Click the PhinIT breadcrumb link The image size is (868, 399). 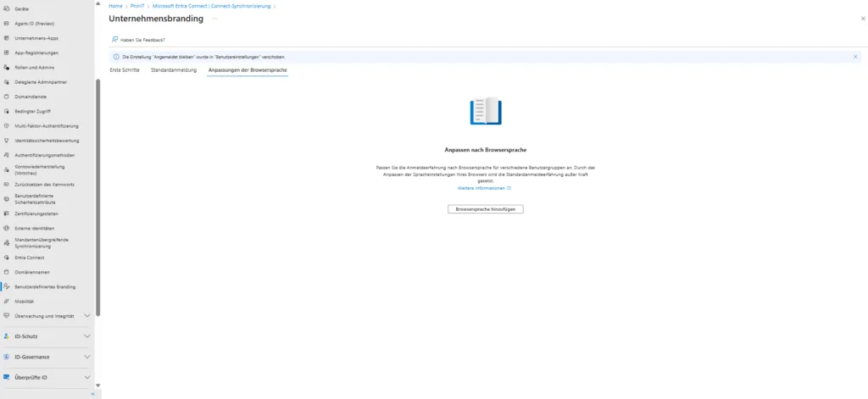(137, 6)
